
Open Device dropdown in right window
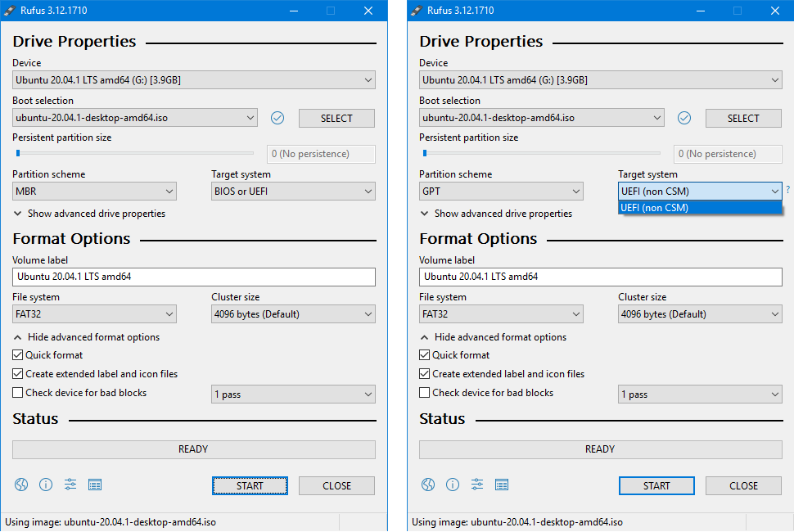pos(601,80)
